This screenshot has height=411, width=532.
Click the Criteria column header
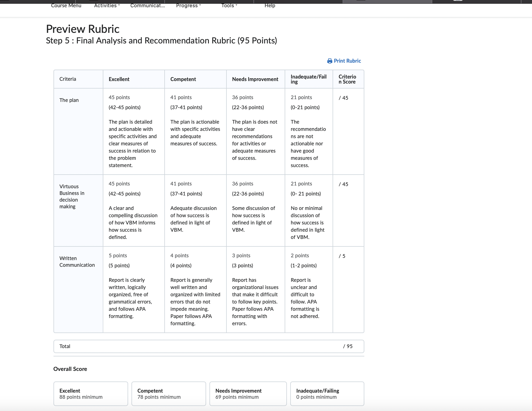pos(79,79)
